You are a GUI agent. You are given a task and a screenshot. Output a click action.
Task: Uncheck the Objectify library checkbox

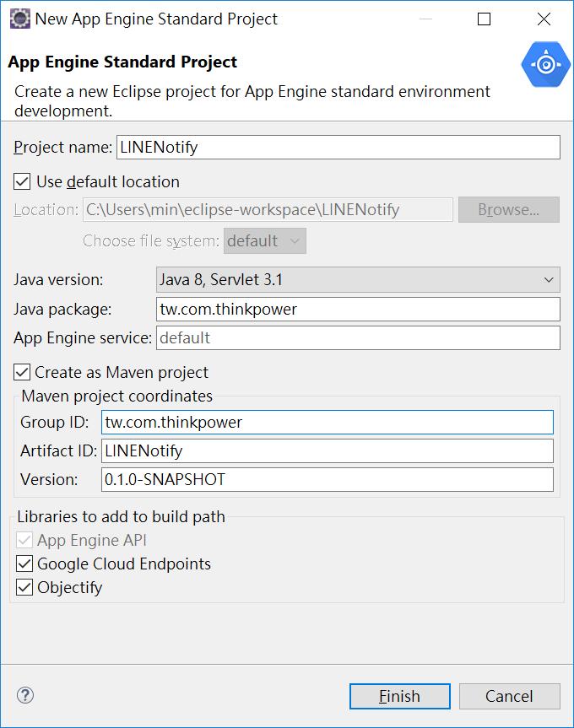[24, 587]
